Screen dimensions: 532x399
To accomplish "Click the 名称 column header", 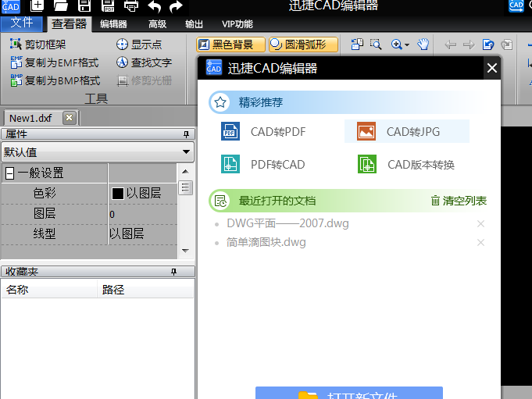I will click(x=49, y=290).
